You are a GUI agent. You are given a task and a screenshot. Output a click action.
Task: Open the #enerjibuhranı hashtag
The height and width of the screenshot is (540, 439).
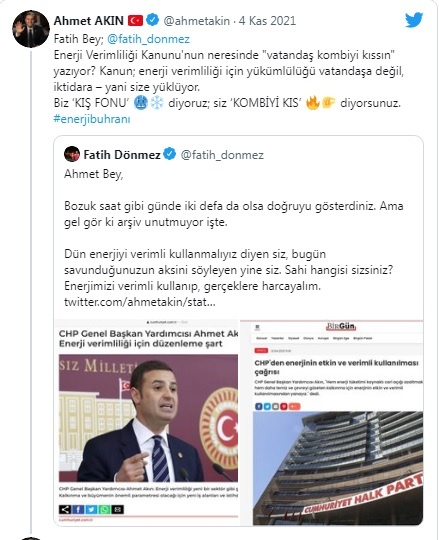[92, 120]
